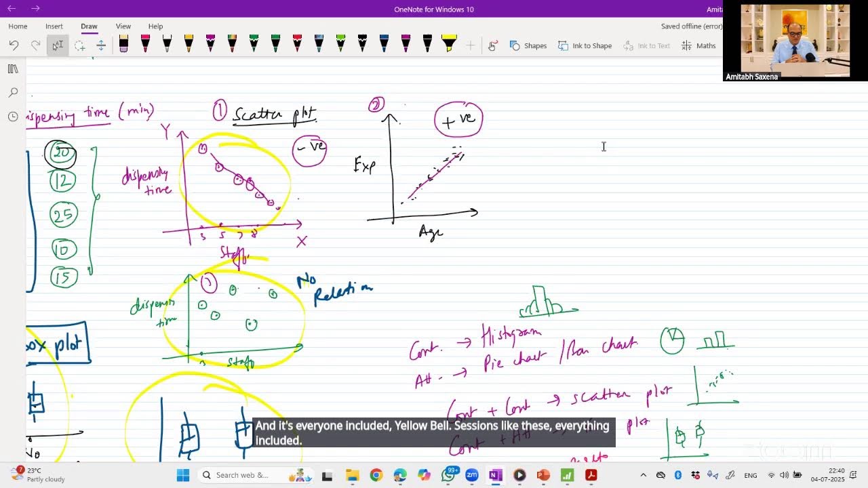Open Task View on the taskbar
This screenshot has width=868, height=488.
click(x=327, y=475)
